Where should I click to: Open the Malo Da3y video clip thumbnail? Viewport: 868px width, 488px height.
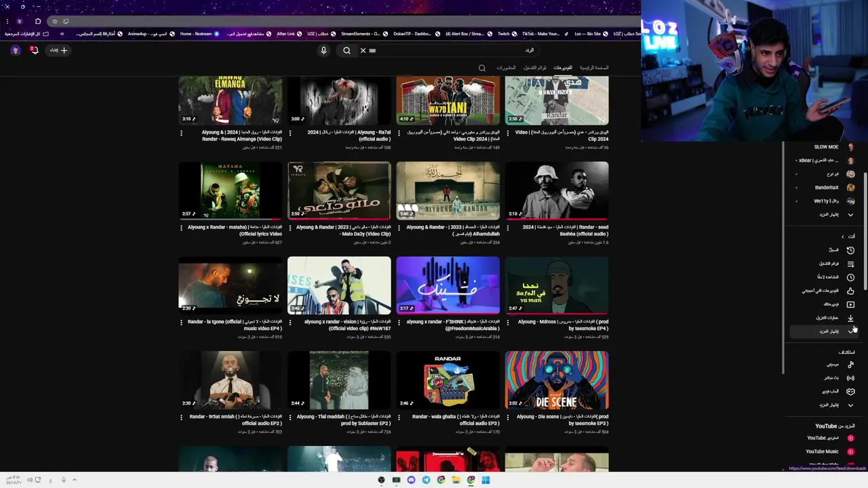pos(339,190)
